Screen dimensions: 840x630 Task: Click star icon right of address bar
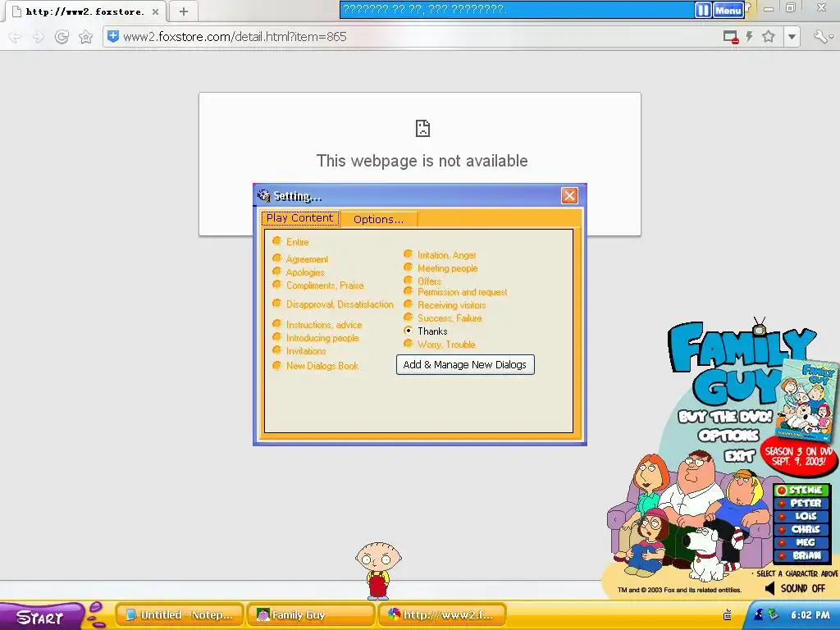[x=768, y=36]
